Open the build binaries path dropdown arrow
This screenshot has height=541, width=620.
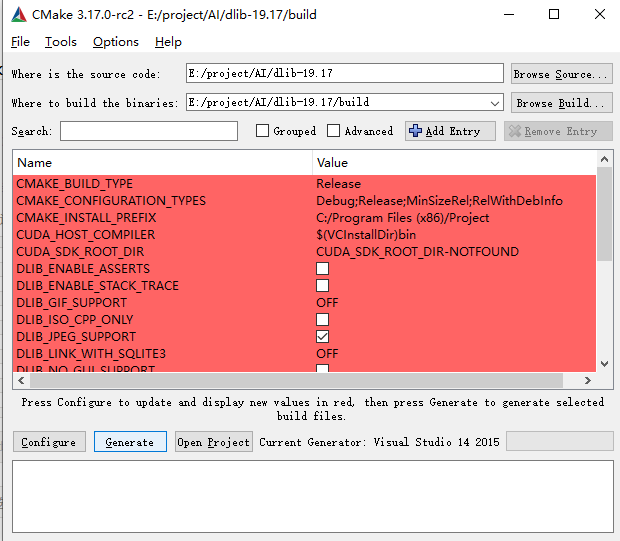tap(495, 103)
